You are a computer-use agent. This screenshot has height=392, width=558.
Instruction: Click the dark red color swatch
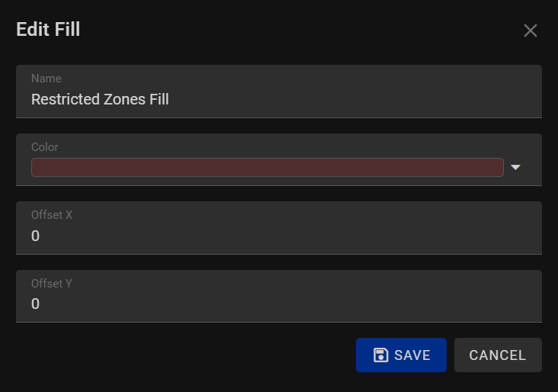coord(268,167)
